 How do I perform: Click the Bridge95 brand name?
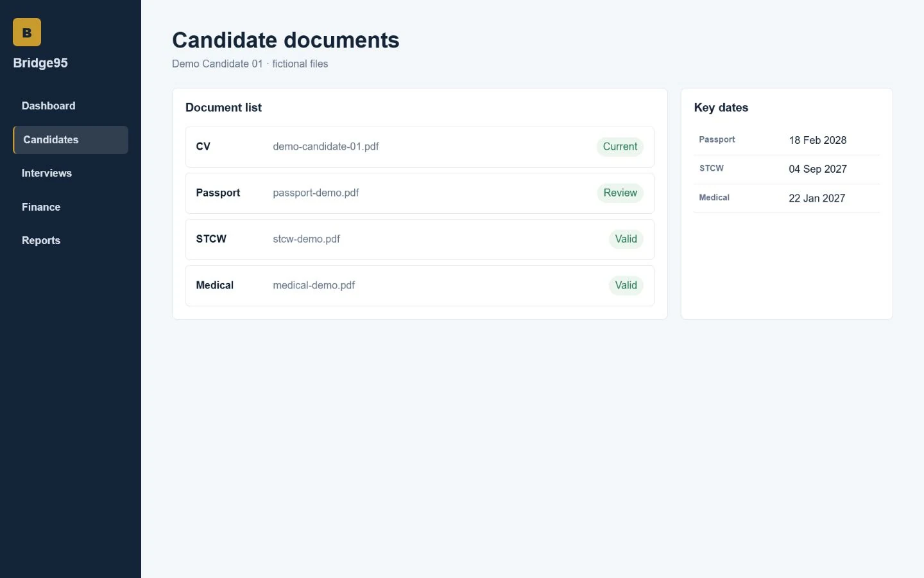click(x=40, y=63)
